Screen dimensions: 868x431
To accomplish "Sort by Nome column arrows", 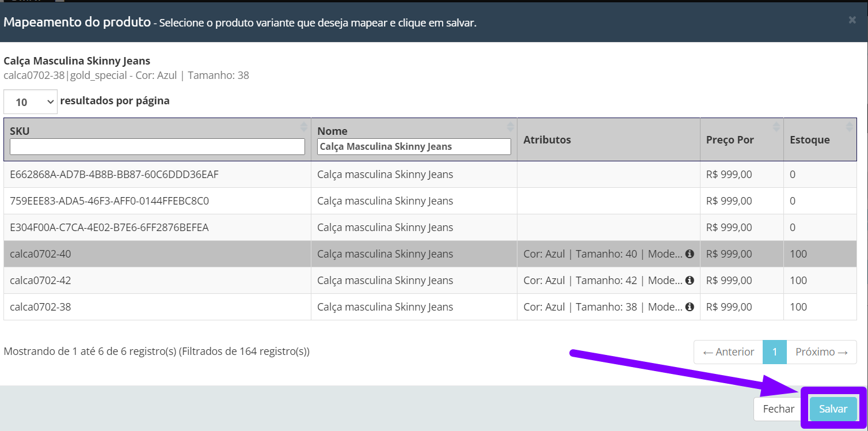I will [x=510, y=126].
